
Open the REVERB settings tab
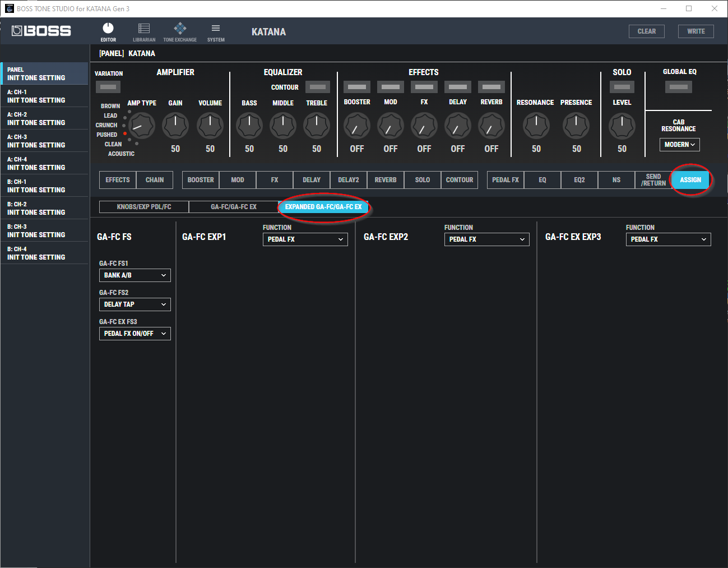tap(386, 180)
